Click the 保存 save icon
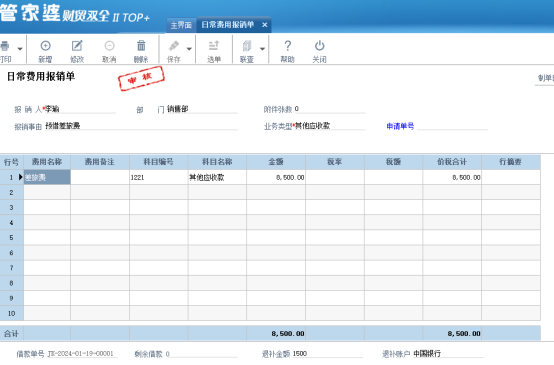Viewport: 554px width, 365px height. pos(173,46)
